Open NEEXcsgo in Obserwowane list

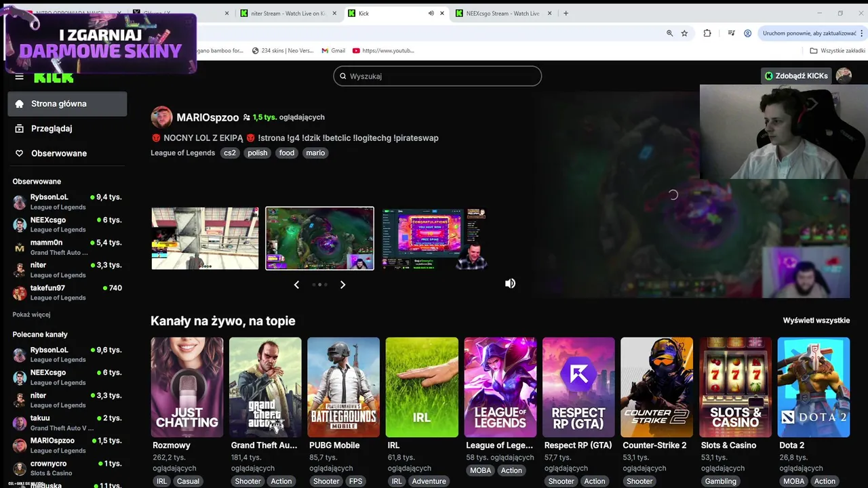67,224
